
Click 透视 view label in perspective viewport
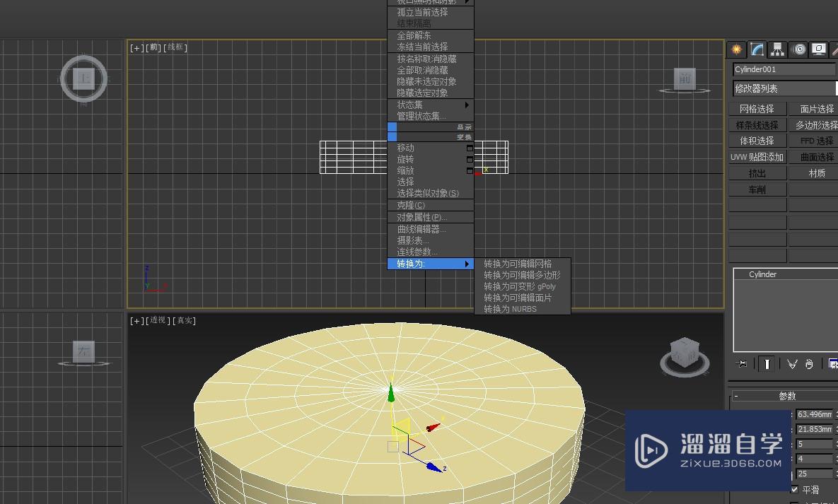(158, 321)
